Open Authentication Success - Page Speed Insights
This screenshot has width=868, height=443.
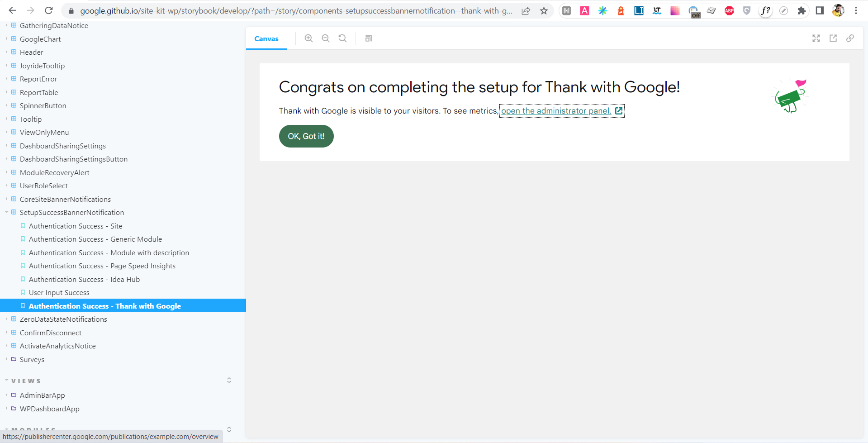coord(102,266)
